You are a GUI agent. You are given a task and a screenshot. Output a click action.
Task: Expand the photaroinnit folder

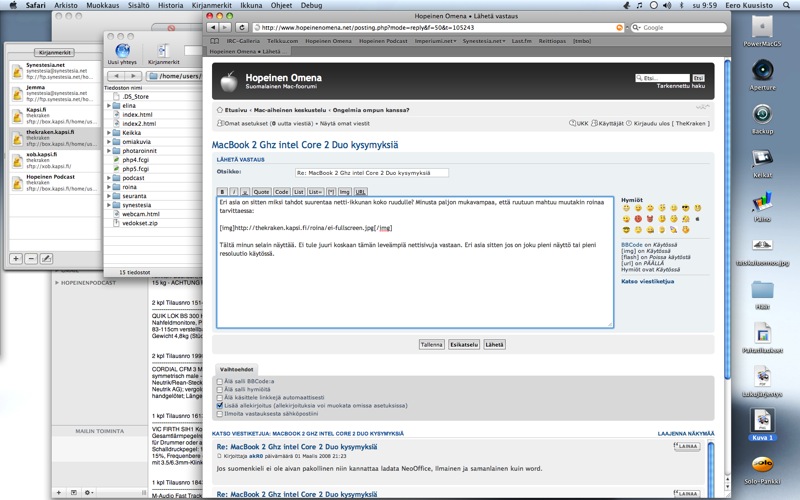tap(109, 151)
